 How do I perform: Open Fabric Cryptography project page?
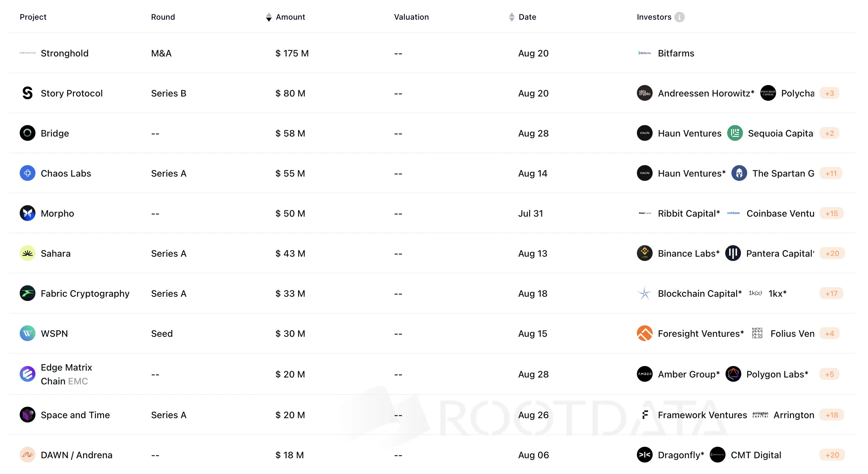(85, 293)
